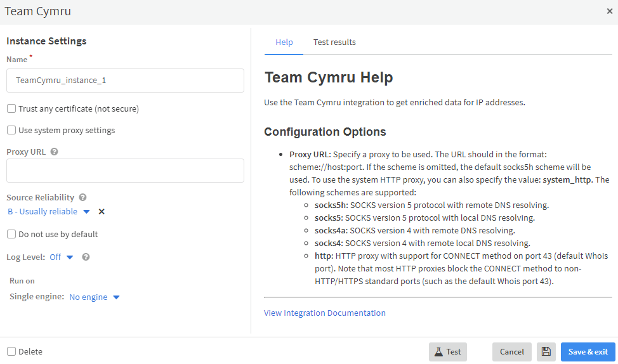Click the floppy disk save icon
The image size is (618, 364).
(x=546, y=352)
